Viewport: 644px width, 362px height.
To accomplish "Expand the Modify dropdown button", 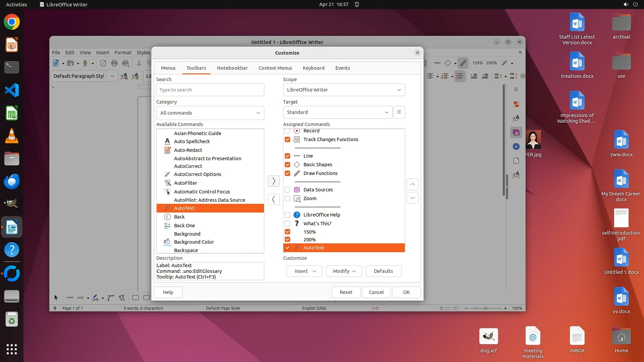I will 344,271.
